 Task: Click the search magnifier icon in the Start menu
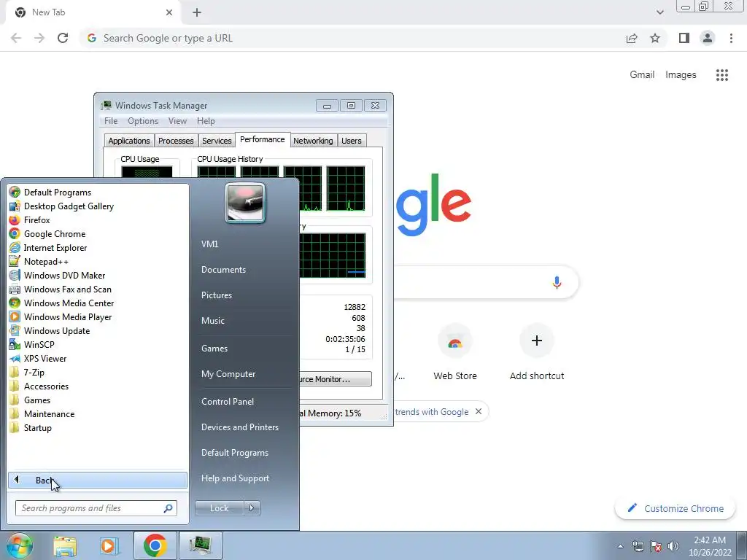click(169, 508)
